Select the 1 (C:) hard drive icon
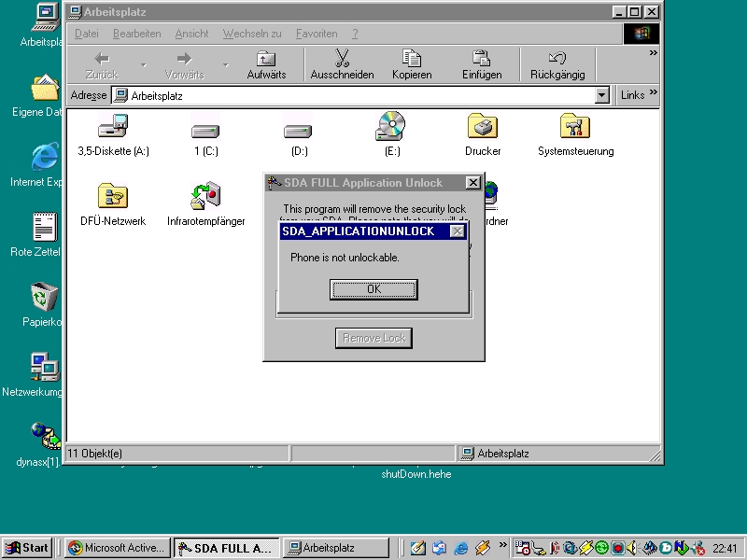This screenshot has width=747, height=560. (x=205, y=130)
